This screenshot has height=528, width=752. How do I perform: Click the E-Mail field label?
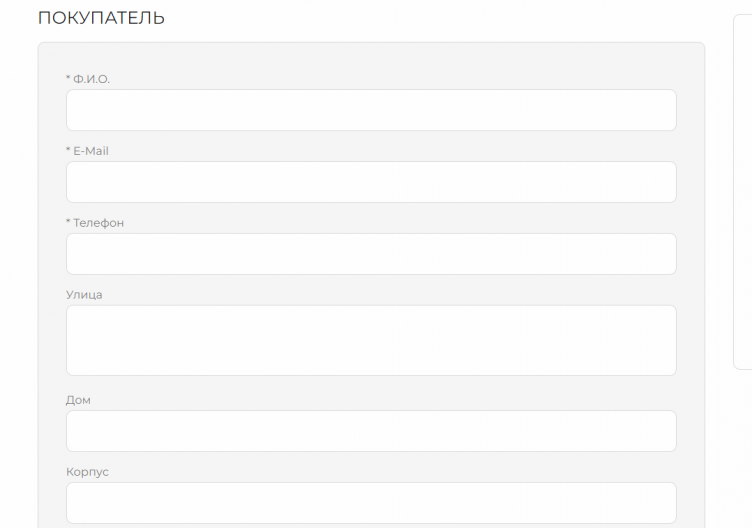[x=91, y=151]
